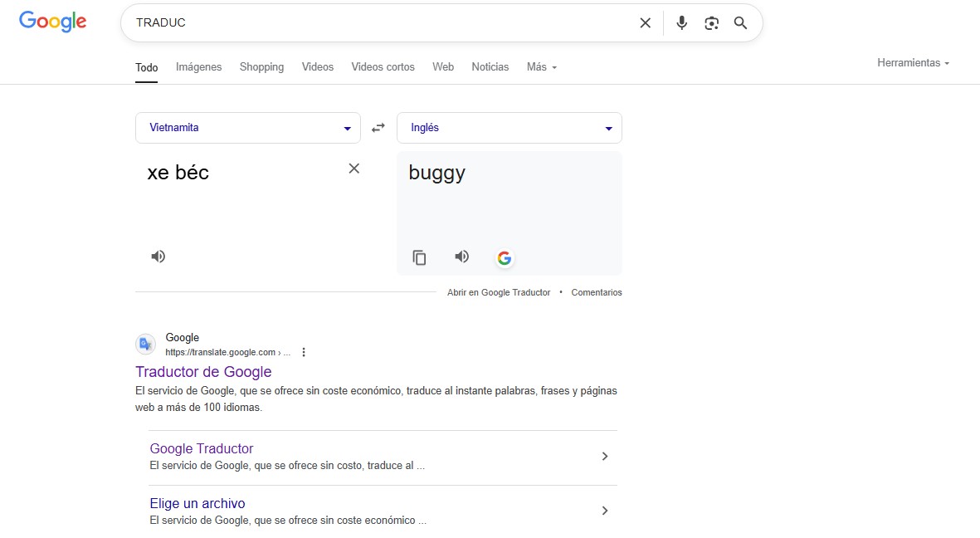
Task: Click the source text field 'xe béc'
Action: (x=178, y=173)
